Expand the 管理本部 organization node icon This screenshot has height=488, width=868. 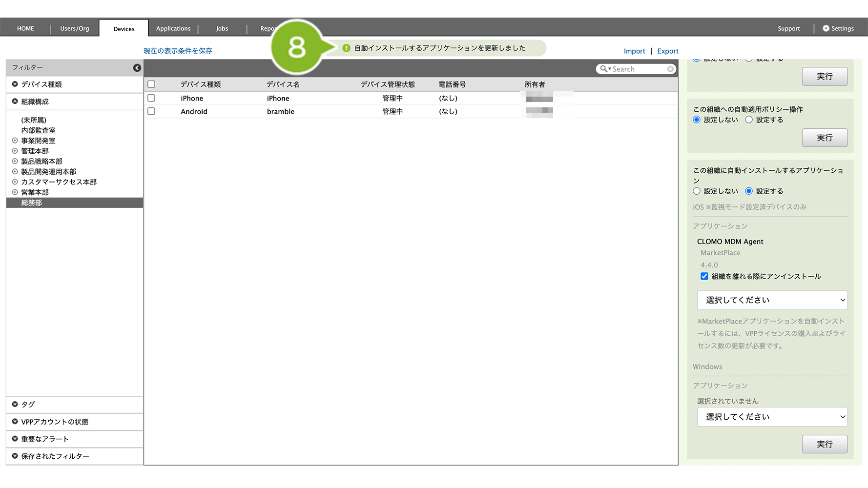pos(15,151)
